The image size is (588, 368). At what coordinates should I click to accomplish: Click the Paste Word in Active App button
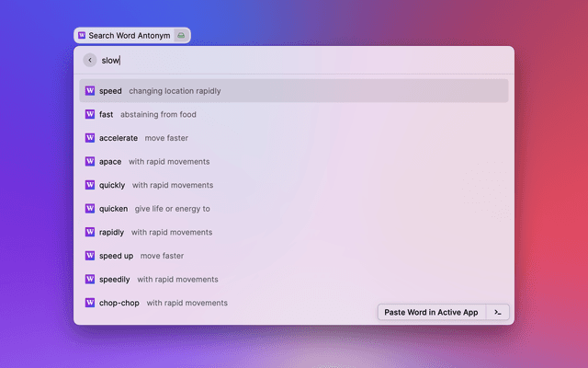click(431, 312)
